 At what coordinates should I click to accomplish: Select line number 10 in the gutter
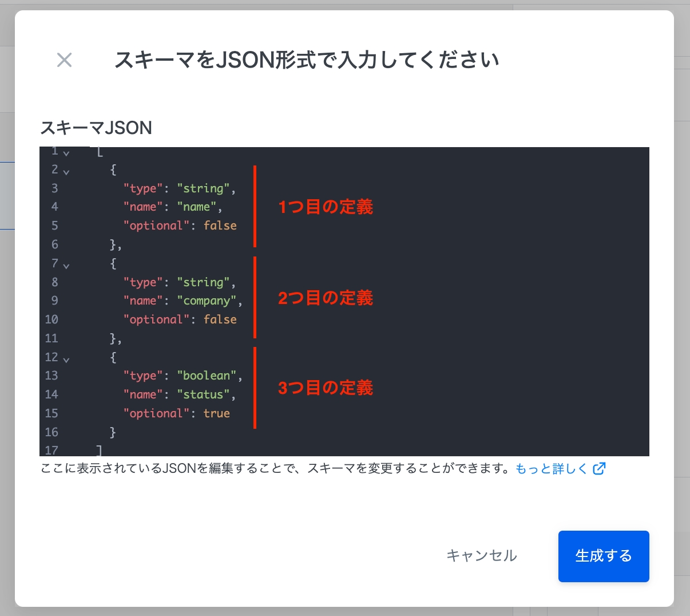(x=51, y=319)
